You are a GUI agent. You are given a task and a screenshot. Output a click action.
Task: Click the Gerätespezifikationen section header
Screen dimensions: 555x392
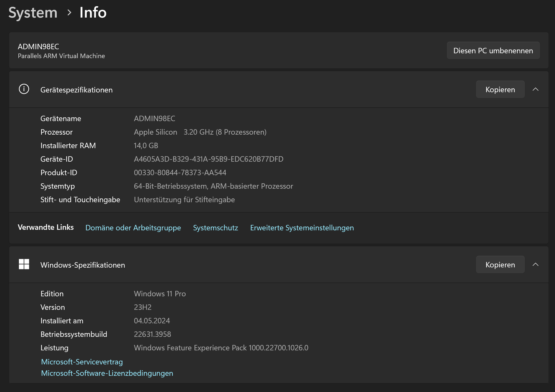coord(279,89)
